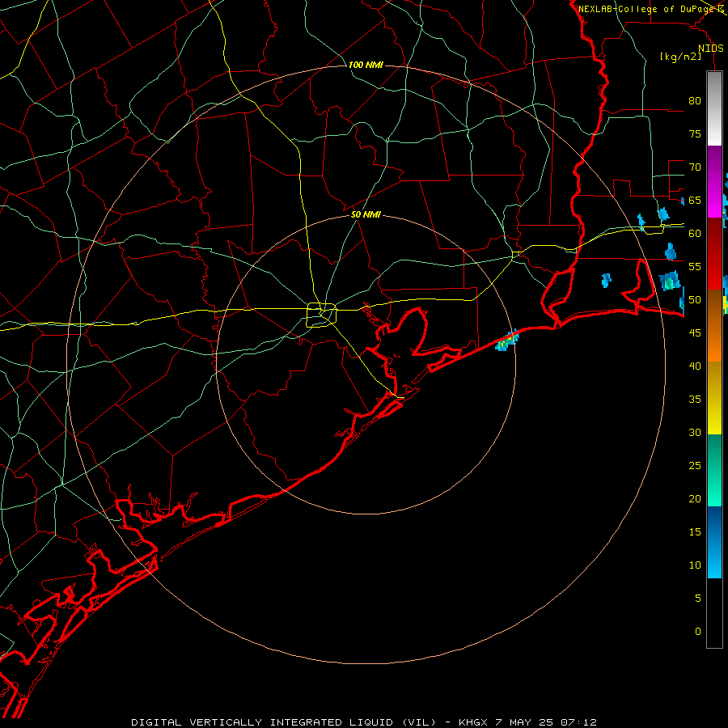Click the "60" value on the VIL scale
This screenshot has height=728, width=728.
click(695, 234)
